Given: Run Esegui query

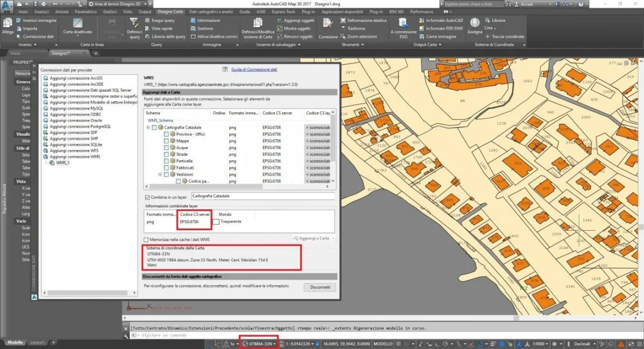Looking at the screenshot, I should click(x=159, y=20).
